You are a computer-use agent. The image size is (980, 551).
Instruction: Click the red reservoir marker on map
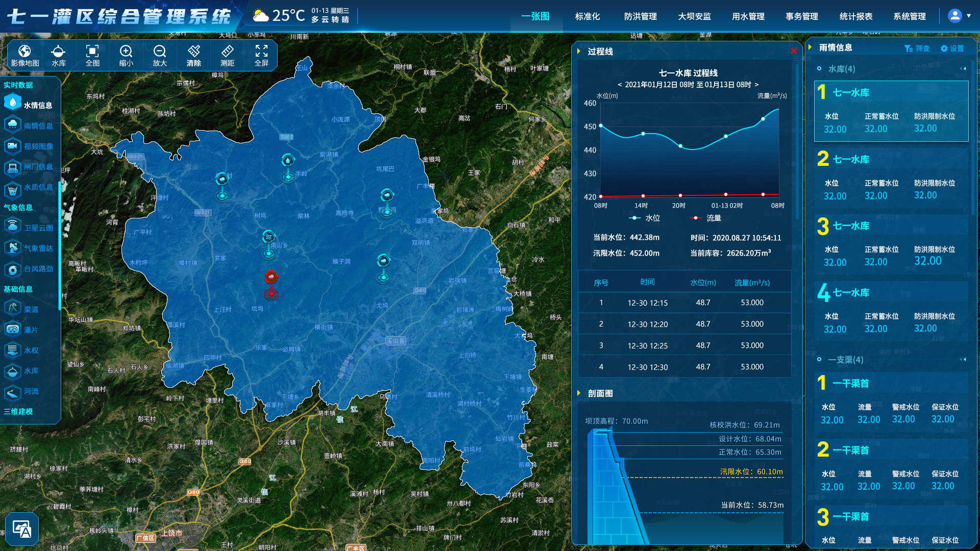click(x=271, y=277)
